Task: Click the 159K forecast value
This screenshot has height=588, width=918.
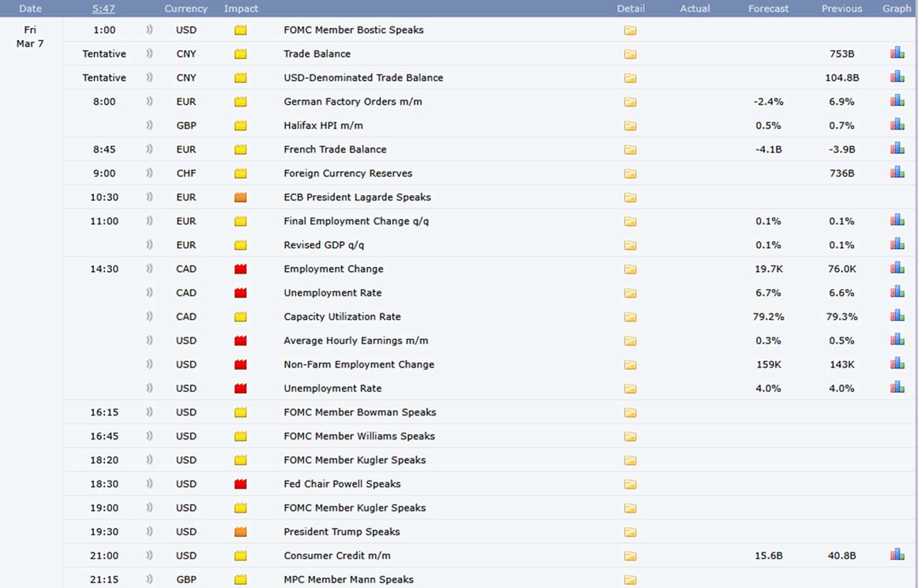Action: [x=768, y=364]
